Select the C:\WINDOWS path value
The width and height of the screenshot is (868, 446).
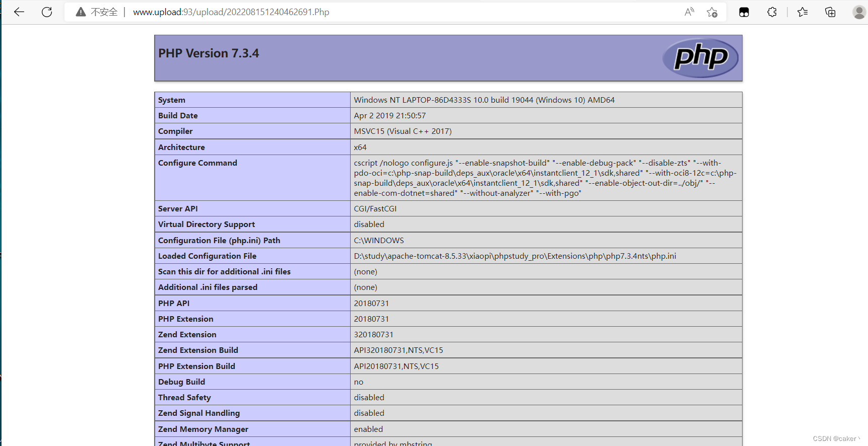coord(379,241)
